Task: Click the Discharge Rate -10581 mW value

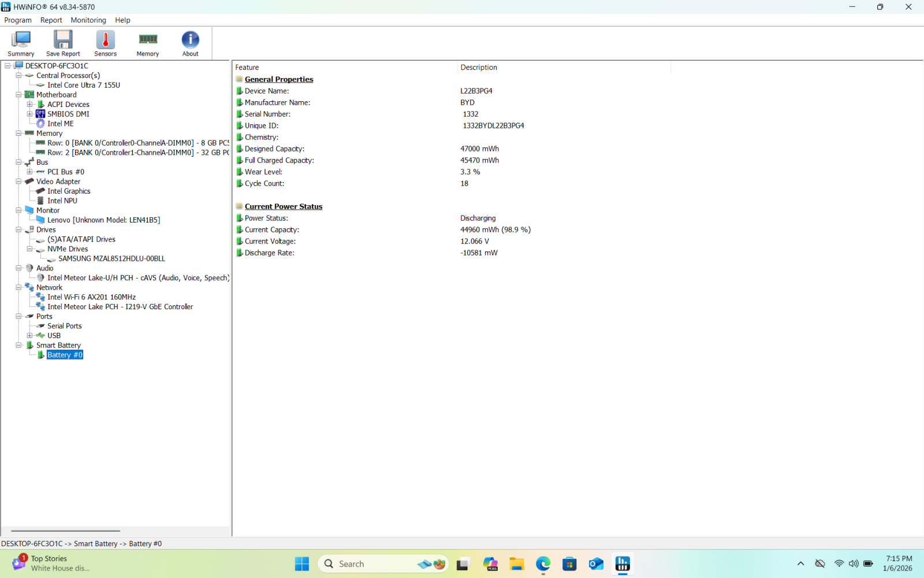Action: click(479, 253)
